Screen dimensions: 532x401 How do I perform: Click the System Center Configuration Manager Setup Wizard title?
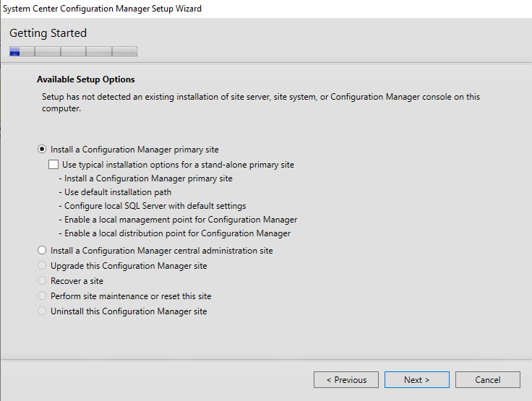coord(102,9)
